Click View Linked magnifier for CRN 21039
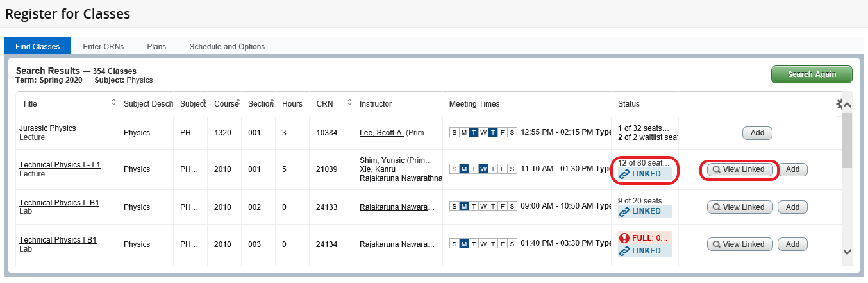Screen dimensions: 868x283 click(715, 169)
